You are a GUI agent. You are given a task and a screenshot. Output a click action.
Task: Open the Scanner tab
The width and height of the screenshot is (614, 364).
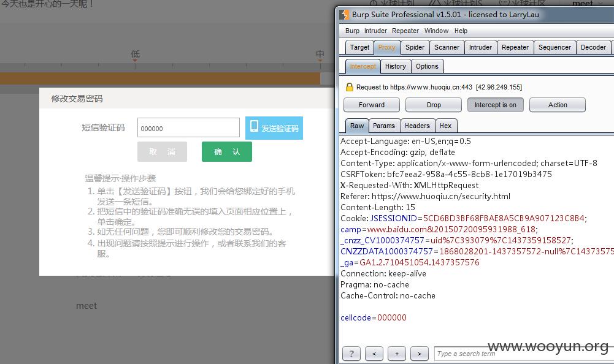coord(447,47)
